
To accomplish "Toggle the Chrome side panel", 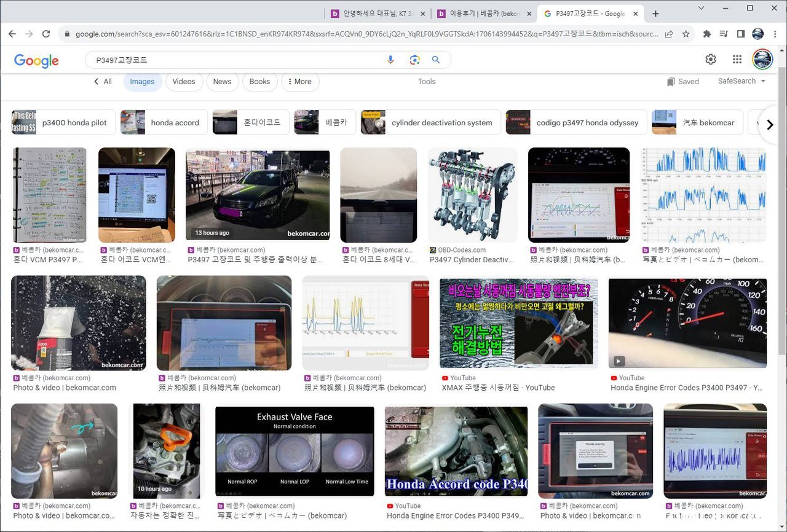I will tap(741, 34).
